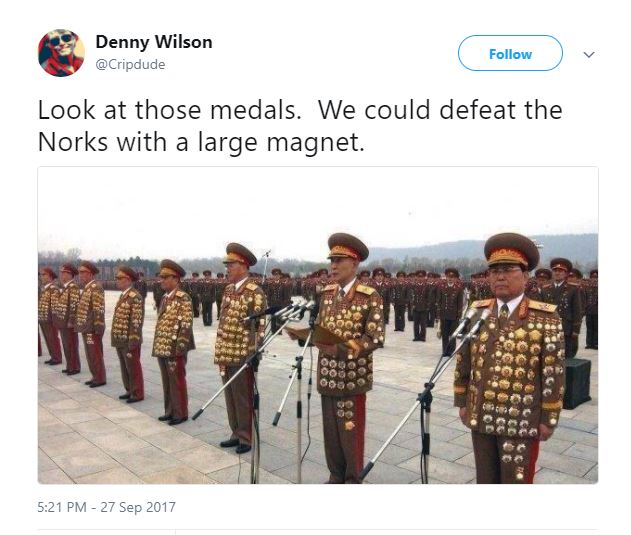This screenshot has width=631, height=535.
Task: Expand the tweet options chevron
Action: [x=589, y=54]
